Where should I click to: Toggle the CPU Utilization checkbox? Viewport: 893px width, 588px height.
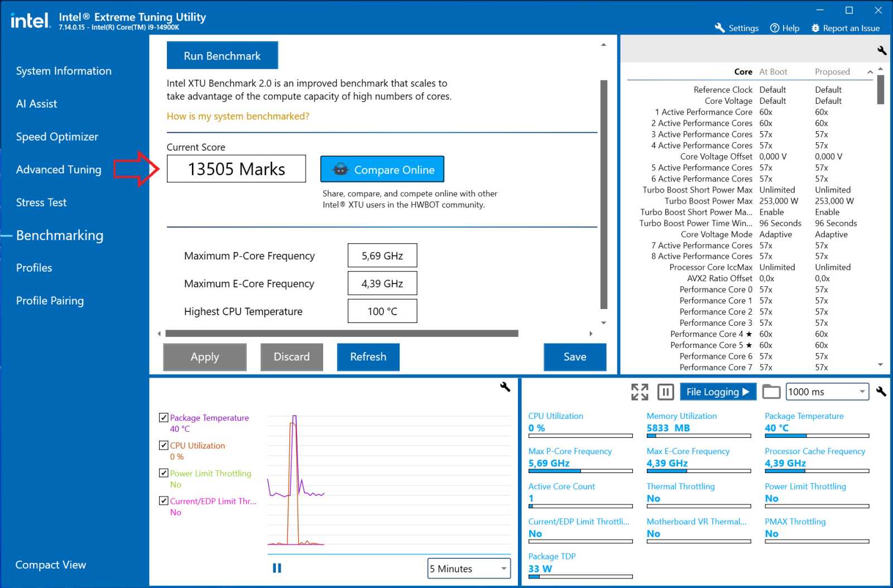coord(164,445)
